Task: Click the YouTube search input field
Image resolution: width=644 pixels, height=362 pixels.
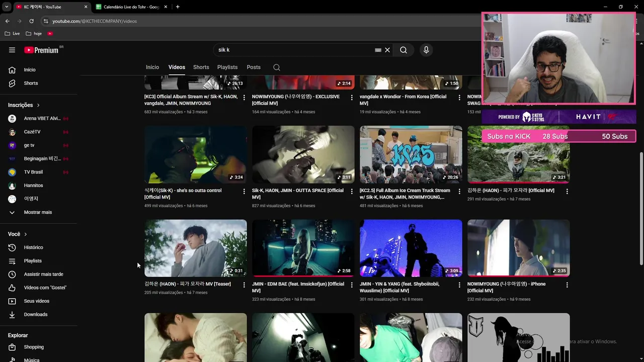Action: [x=294, y=50]
